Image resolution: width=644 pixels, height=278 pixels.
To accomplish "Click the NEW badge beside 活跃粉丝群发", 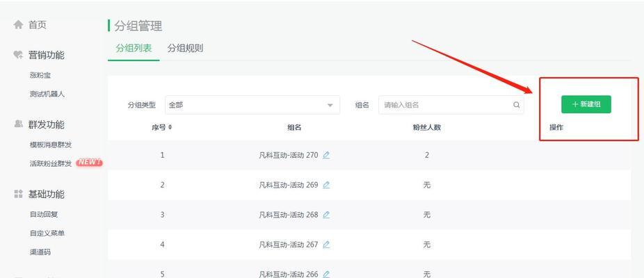I will coord(89,163).
